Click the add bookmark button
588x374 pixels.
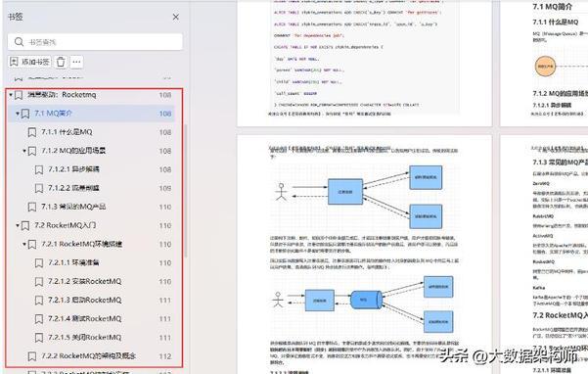(x=29, y=62)
